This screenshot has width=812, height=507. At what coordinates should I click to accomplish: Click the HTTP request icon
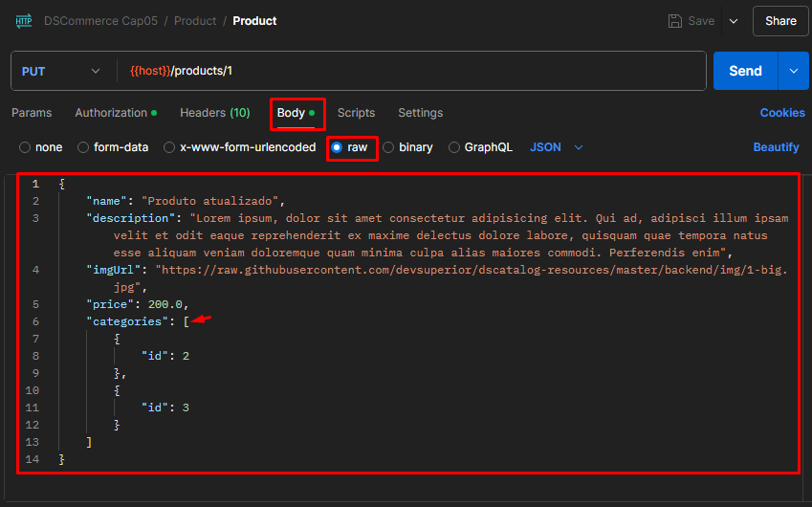[x=23, y=20]
